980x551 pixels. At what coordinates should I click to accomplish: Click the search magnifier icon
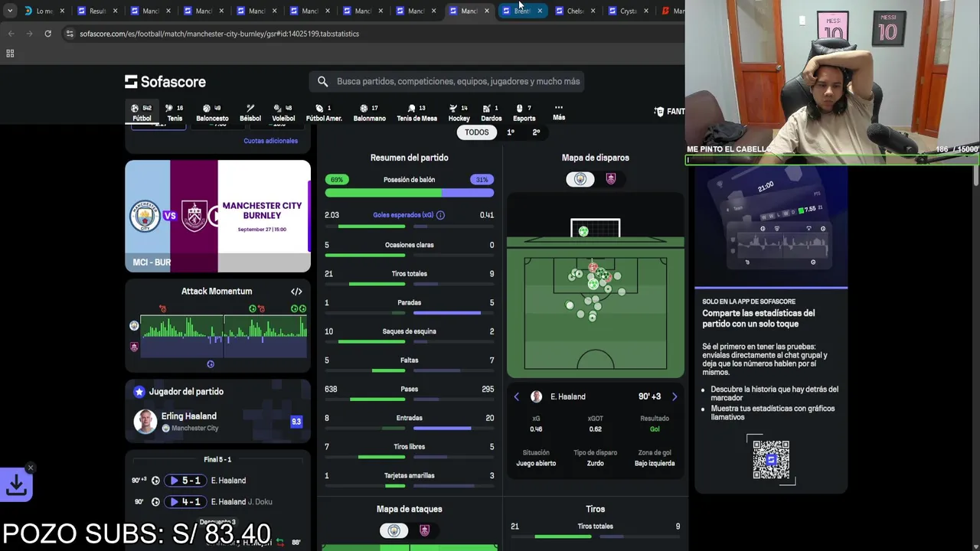click(322, 81)
